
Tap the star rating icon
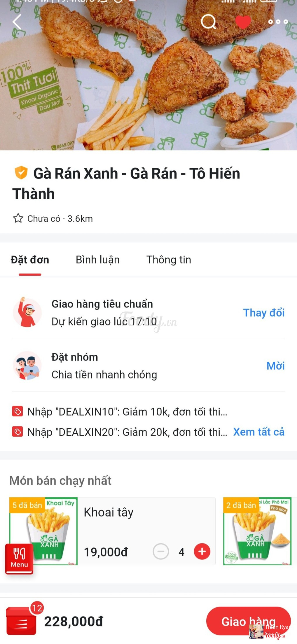[x=18, y=218]
